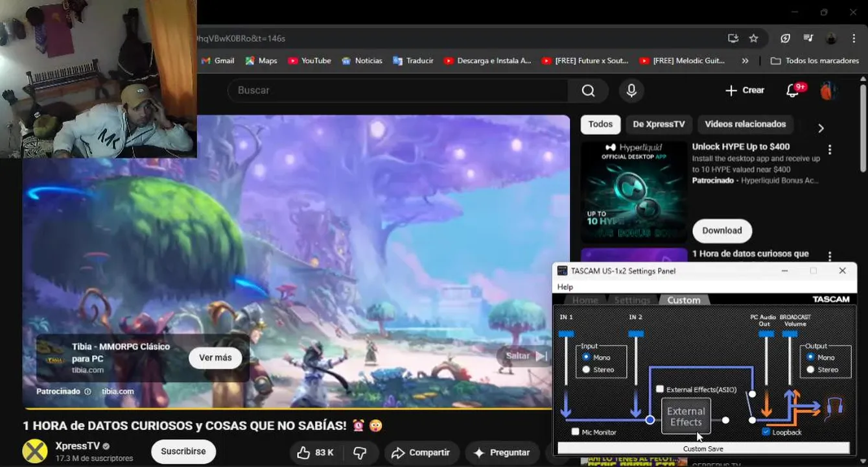Select the De XpressTV filter chip

click(x=659, y=125)
